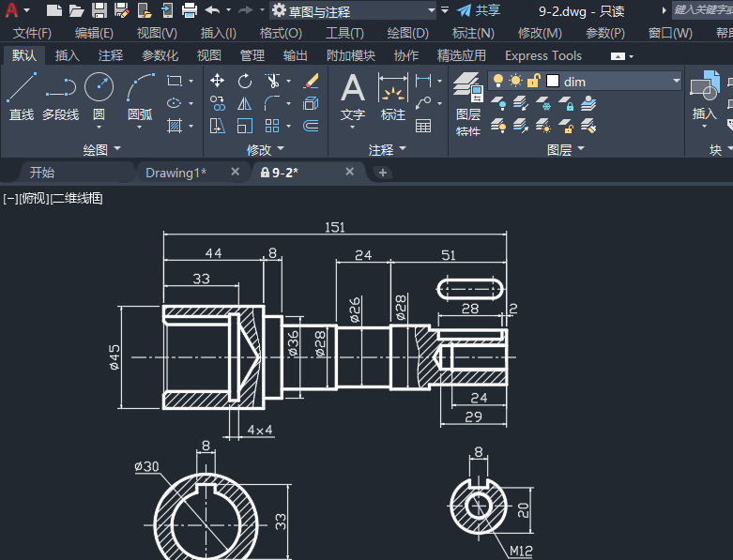Toggle freeze sun icon for dim layer

coord(515,82)
